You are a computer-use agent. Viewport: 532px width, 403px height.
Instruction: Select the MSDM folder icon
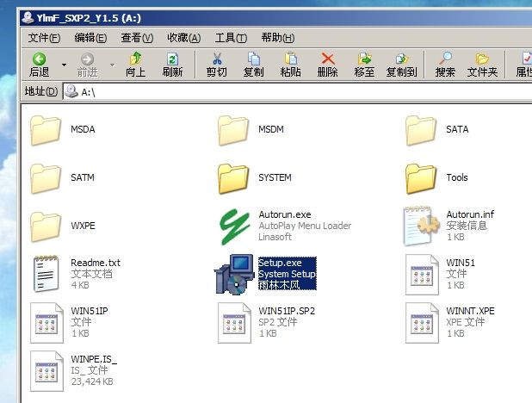pyautogui.click(x=233, y=130)
